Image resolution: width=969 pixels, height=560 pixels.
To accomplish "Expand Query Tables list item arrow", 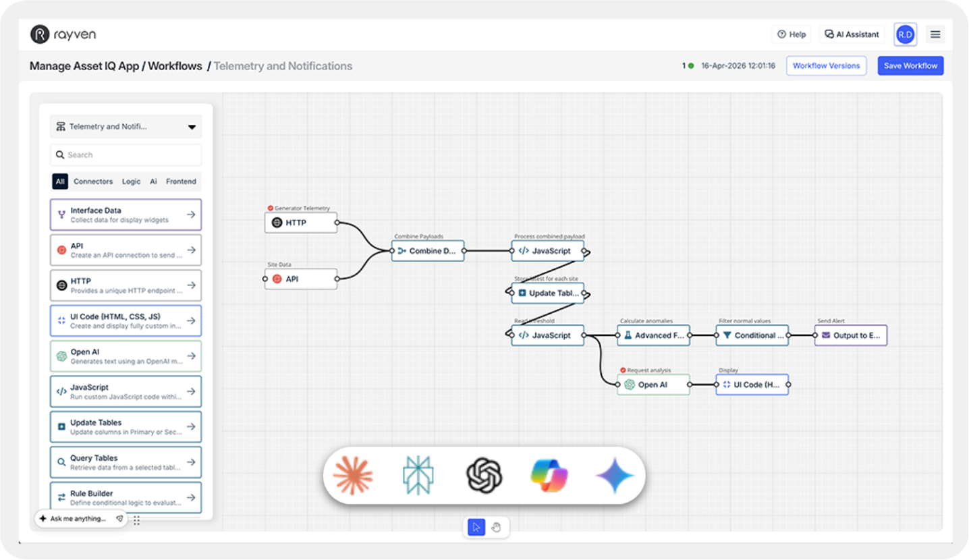I will click(x=191, y=462).
